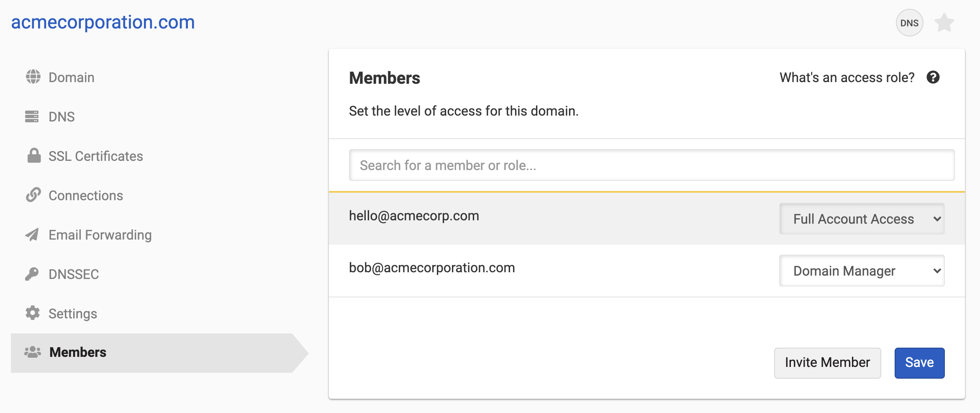This screenshot has height=413, width=980.
Task: Open the acmecorporation.com domain link
Action: pos(103,22)
